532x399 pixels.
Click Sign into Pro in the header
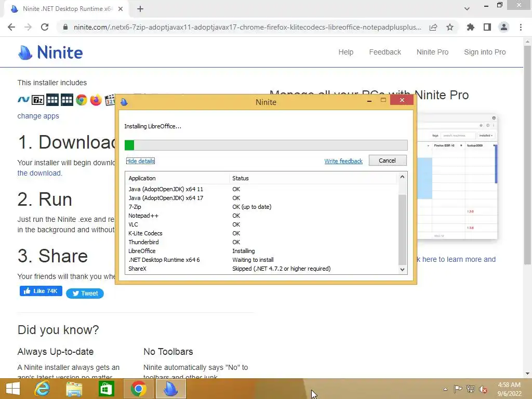tap(485, 52)
